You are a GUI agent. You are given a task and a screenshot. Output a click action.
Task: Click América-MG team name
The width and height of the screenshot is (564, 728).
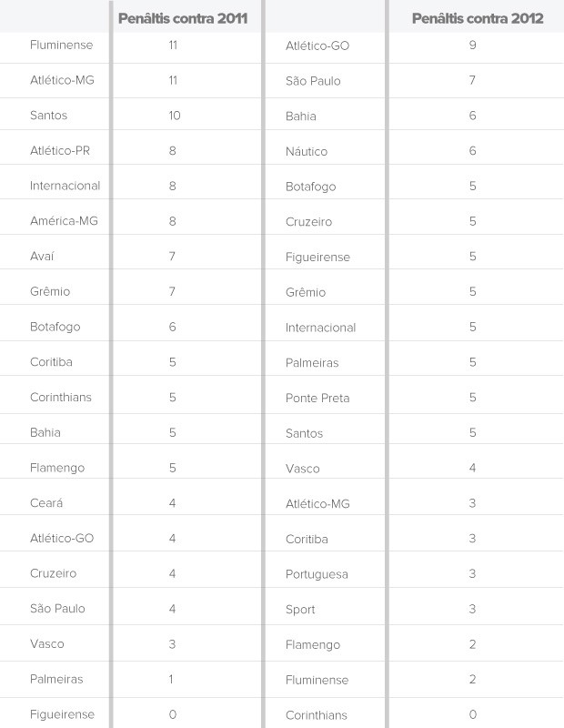click(x=65, y=221)
